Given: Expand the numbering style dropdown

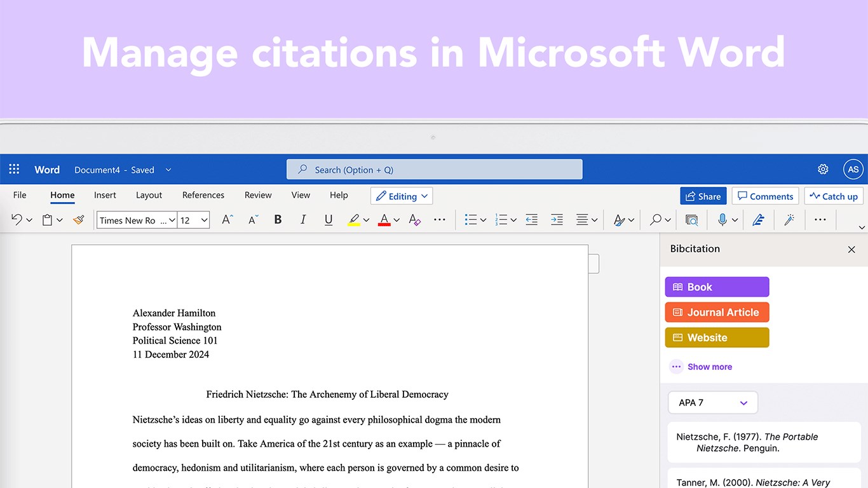Looking at the screenshot, I should (x=513, y=220).
